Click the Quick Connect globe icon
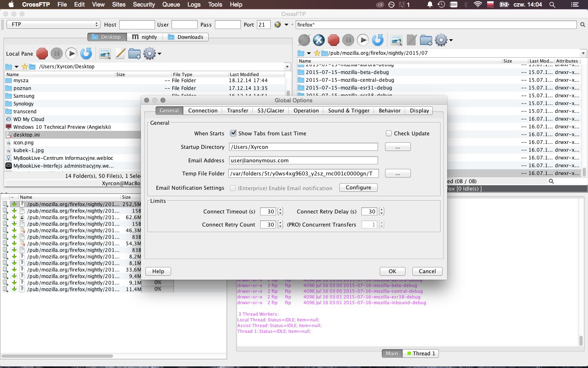The height and width of the screenshot is (368, 588). click(278, 25)
